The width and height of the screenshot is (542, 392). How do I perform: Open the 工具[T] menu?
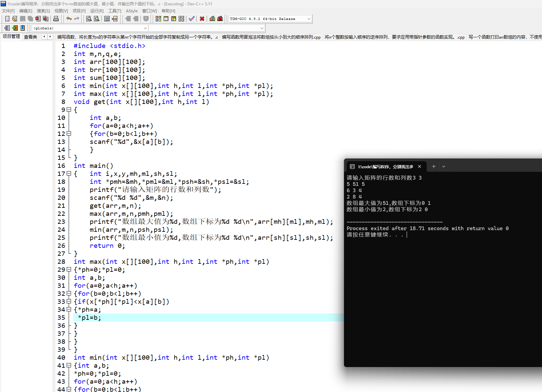coord(115,11)
